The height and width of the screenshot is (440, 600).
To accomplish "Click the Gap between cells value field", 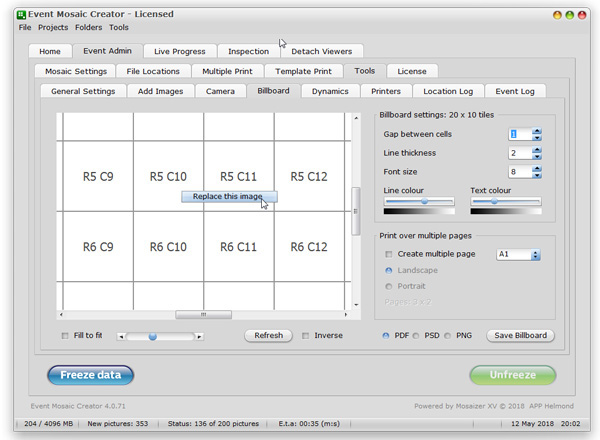I will click(x=520, y=134).
